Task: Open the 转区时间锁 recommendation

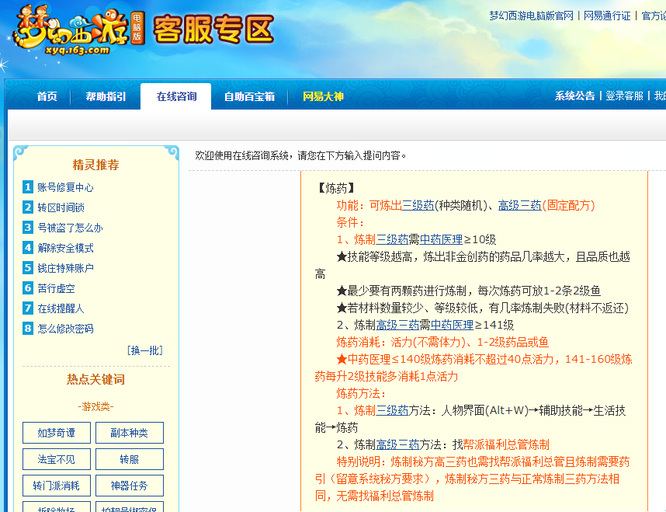Action: tap(61, 207)
